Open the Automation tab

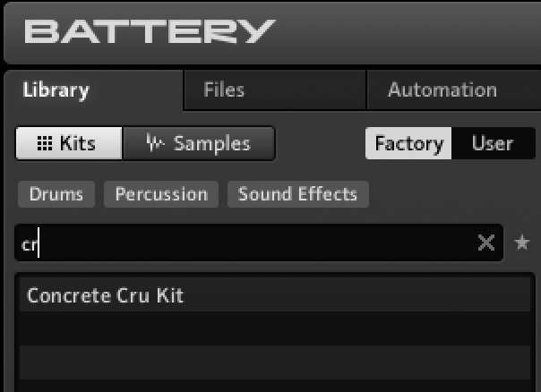pyautogui.click(x=442, y=89)
